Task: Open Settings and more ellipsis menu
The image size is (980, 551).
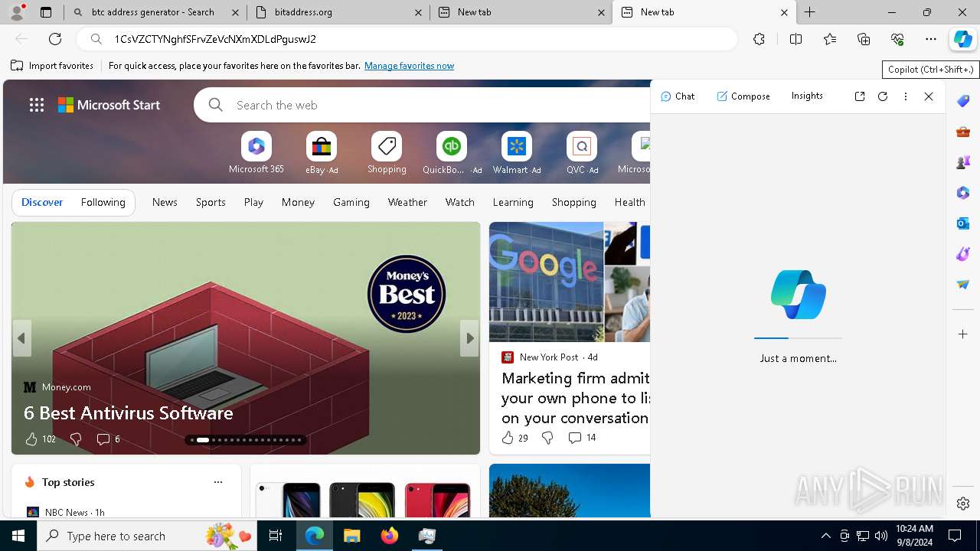Action: pyautogui.click(x=931, y=39)
